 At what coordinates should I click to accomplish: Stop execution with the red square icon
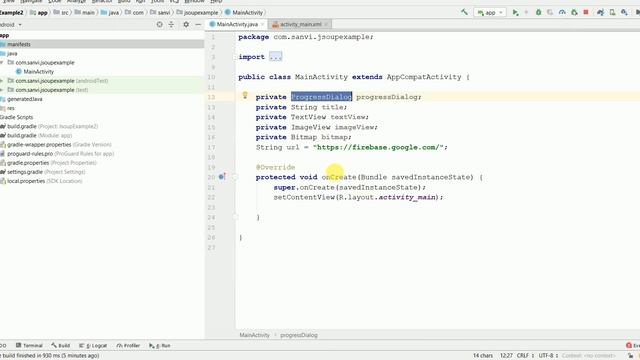point(586,13)
